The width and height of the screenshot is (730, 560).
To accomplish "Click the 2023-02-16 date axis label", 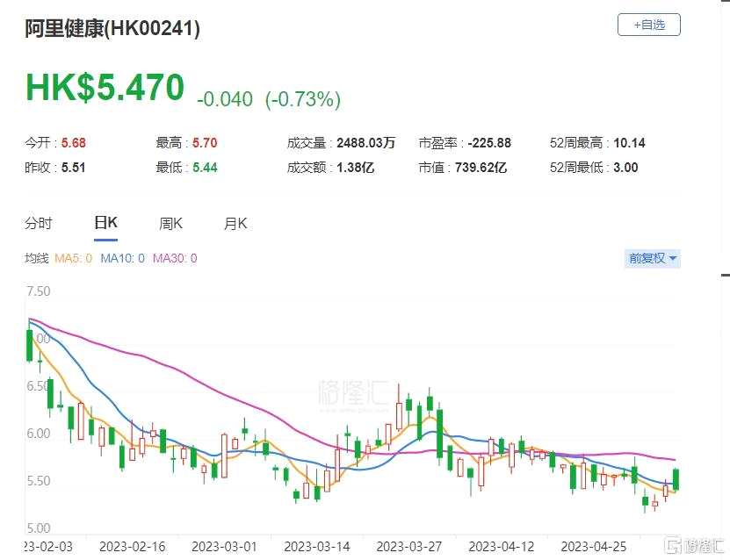I will point(133,547).
